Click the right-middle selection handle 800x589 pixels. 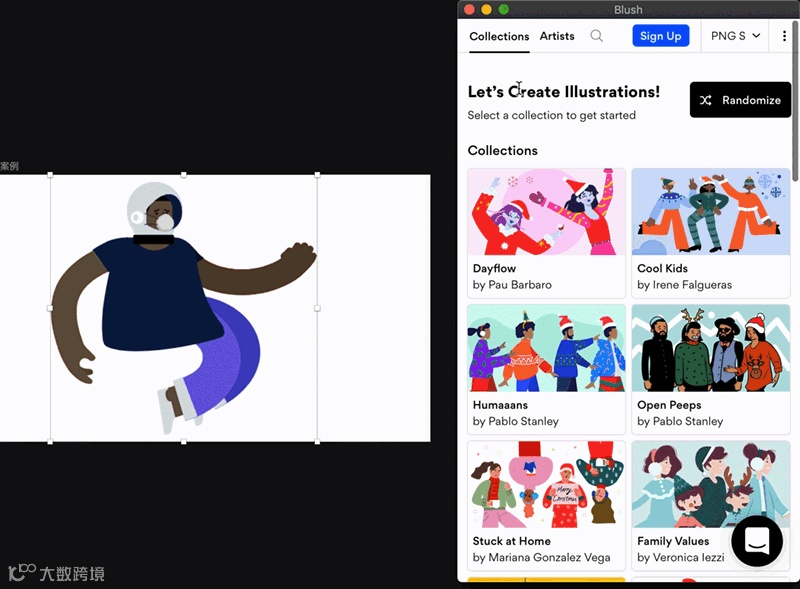[317, 308]
